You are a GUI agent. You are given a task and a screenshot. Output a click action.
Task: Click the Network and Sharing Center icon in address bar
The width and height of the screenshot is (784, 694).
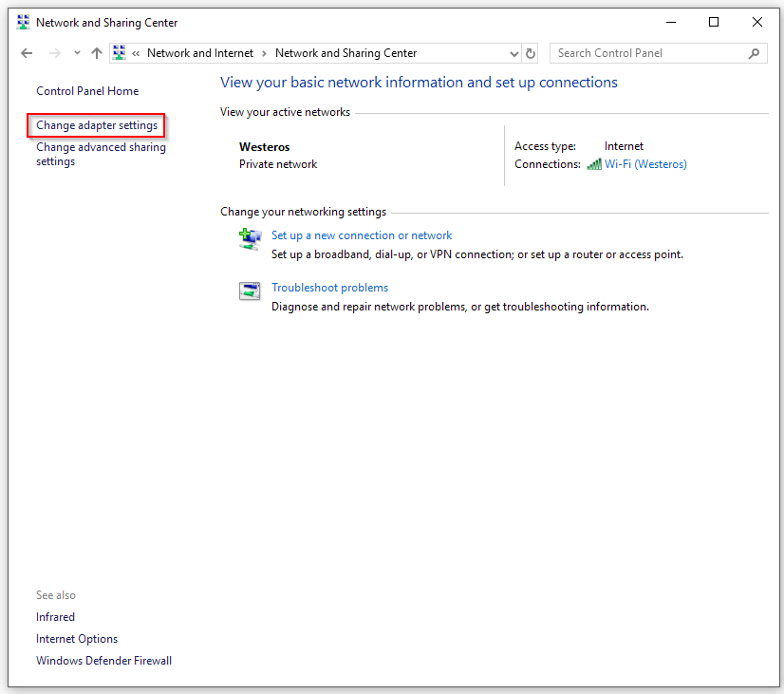coord(119,53)
